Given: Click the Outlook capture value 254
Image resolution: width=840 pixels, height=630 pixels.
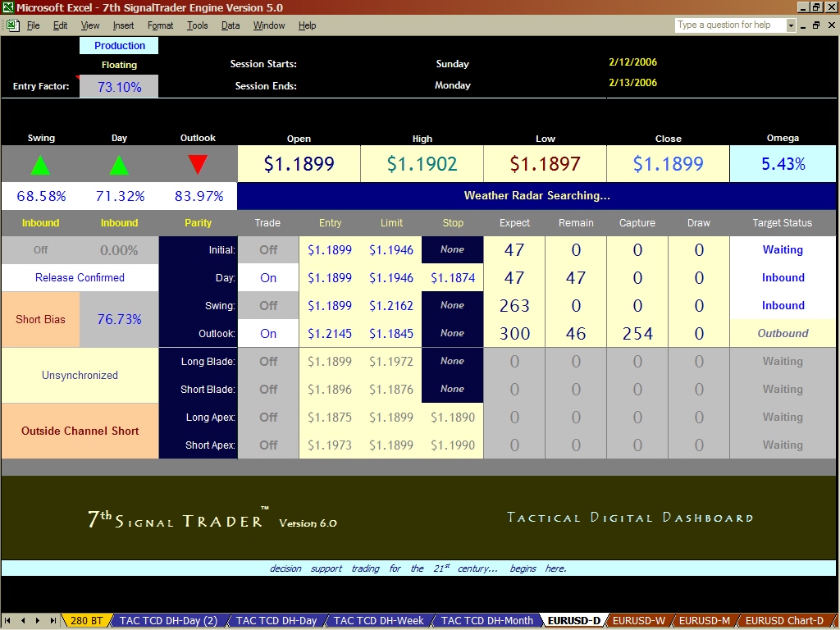Looking at the screenshot, I should (x=637, y=333).
